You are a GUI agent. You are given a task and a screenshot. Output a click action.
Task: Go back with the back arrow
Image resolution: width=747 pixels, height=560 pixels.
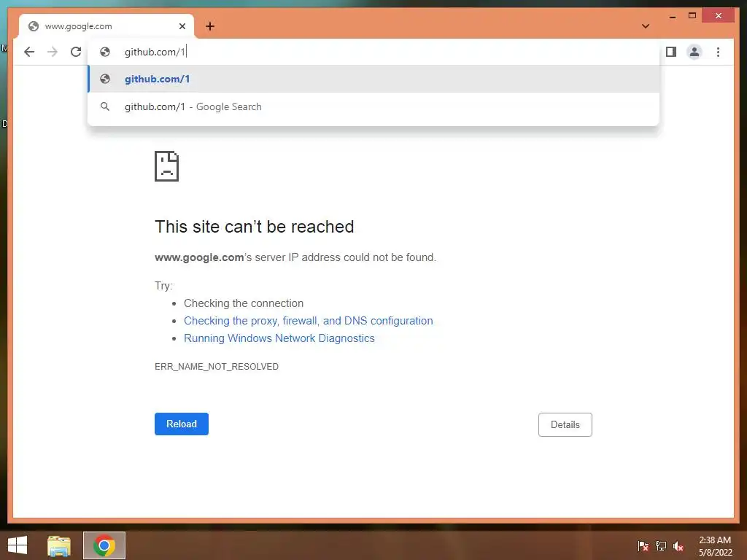29,52
